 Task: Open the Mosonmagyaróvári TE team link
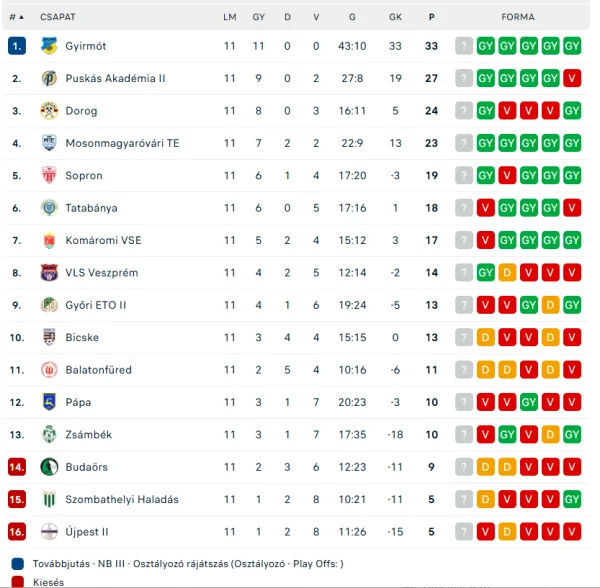pos(123,143)
